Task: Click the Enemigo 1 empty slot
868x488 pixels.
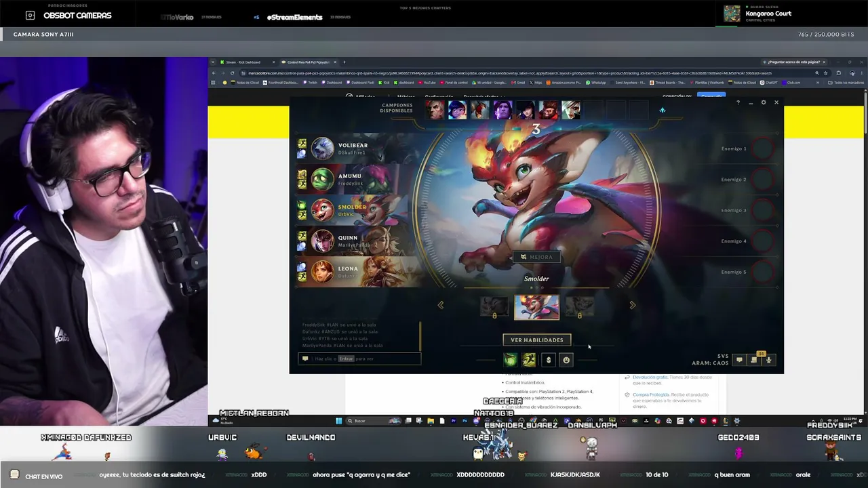Action: click(762, 148)
